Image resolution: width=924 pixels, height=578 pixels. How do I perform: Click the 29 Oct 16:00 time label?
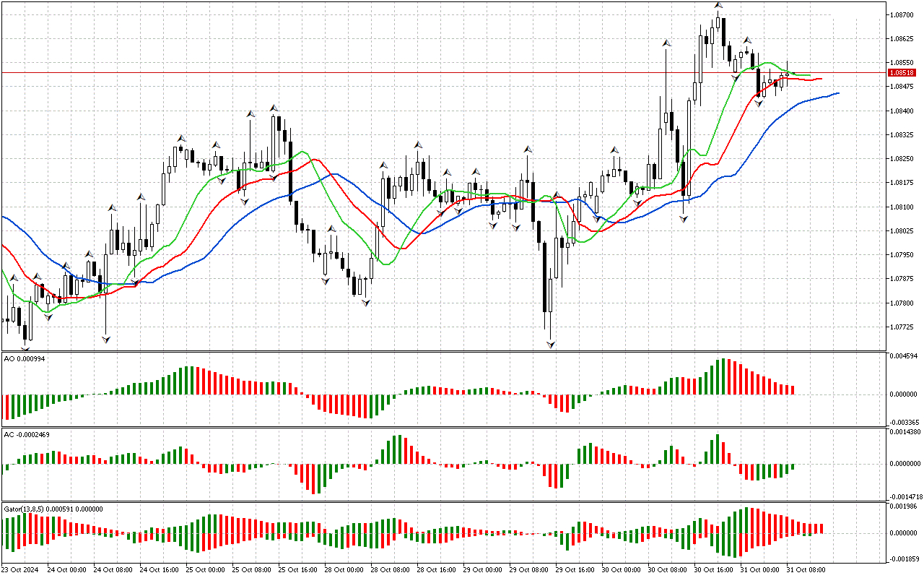coord(575,570)
